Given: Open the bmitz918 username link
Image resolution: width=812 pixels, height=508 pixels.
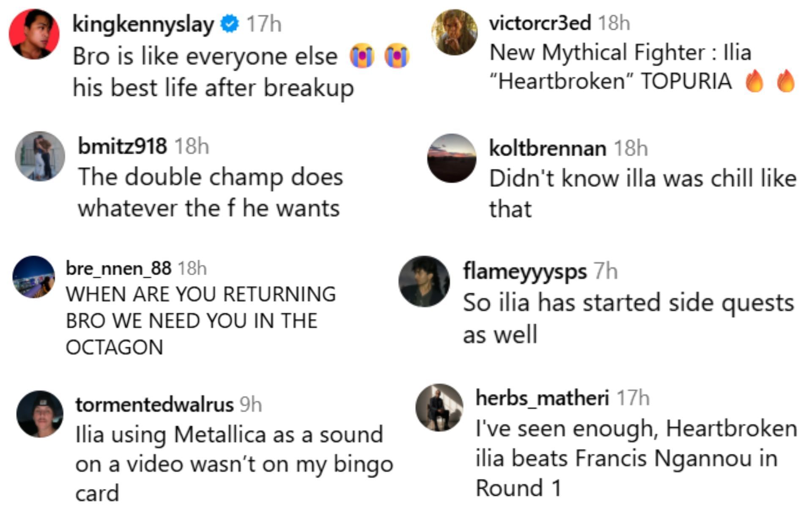Looking at the screenshot, I should [122, 146].
